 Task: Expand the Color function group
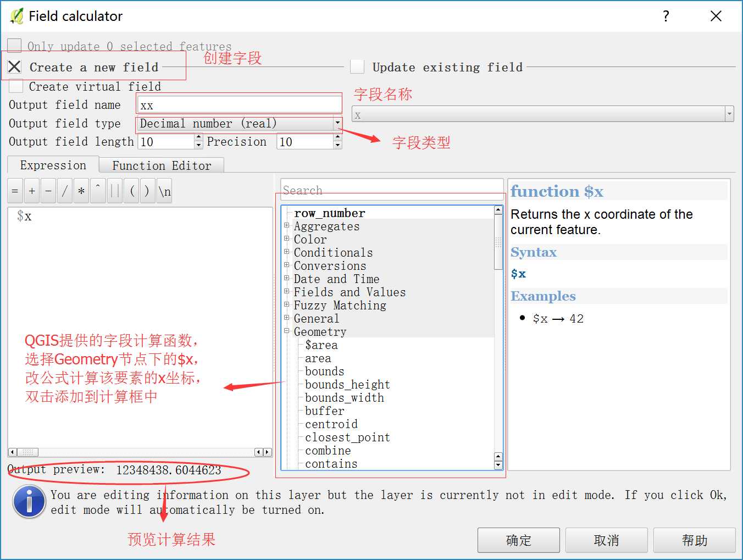[x=286, y=239]
